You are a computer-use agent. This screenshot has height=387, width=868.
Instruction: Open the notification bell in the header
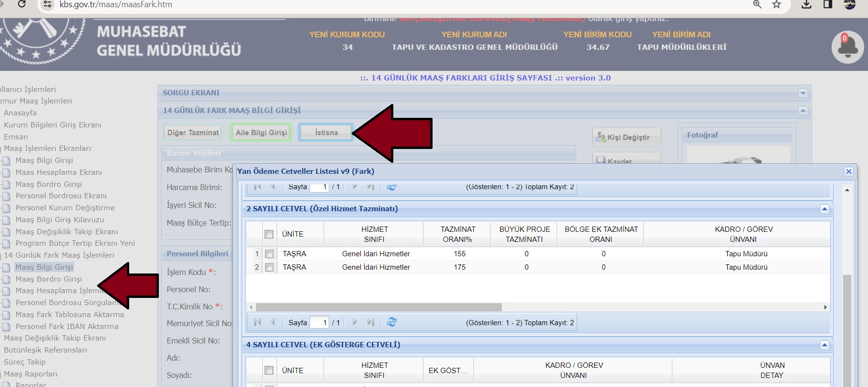click(847, 47)
